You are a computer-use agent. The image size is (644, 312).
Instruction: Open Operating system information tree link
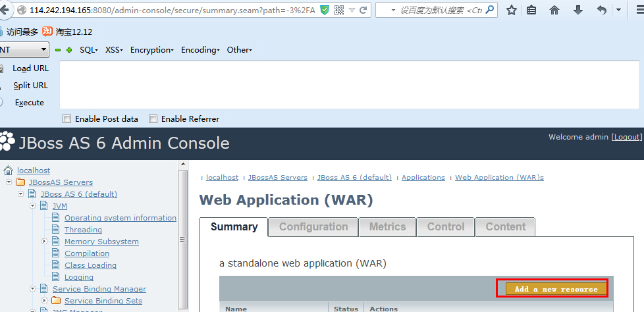tap(121, 218)
